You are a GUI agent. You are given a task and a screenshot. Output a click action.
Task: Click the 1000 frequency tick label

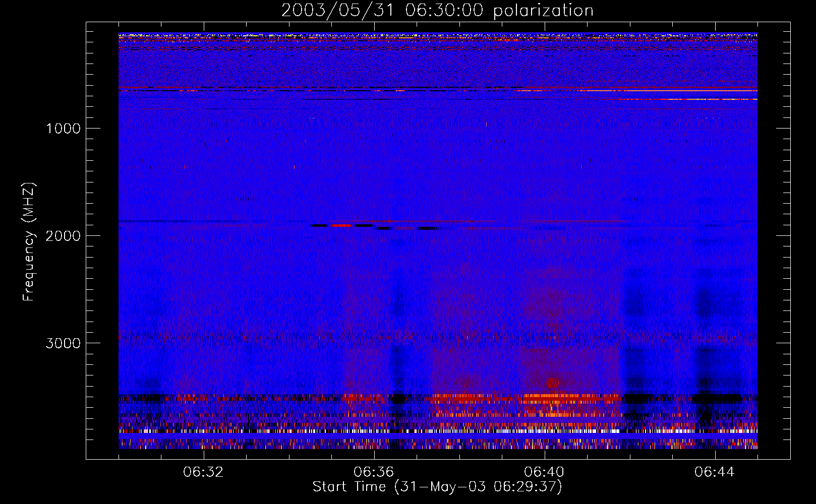pyautogui.click(x=63, y=129)
